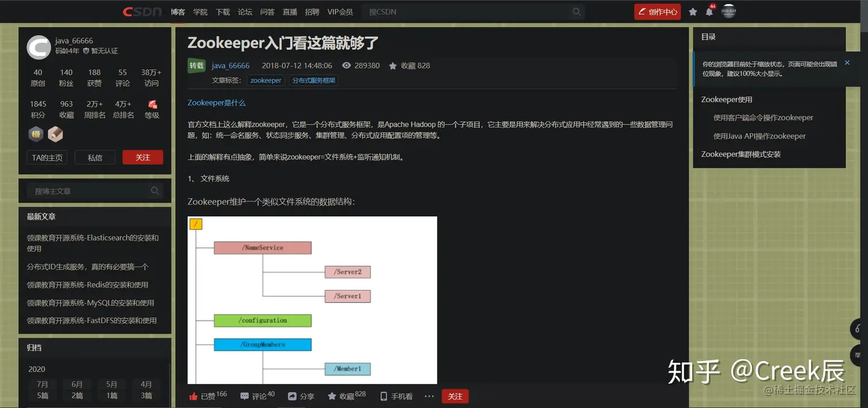Open the 7月 5篇 archive
The height and width of the screenshot is (408, 868).
42,390
